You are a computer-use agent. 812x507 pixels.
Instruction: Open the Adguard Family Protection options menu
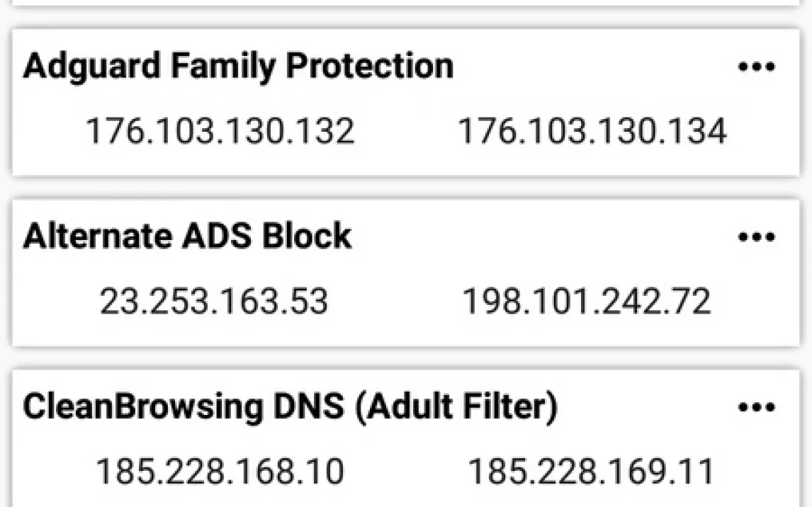tap(756, 67)
